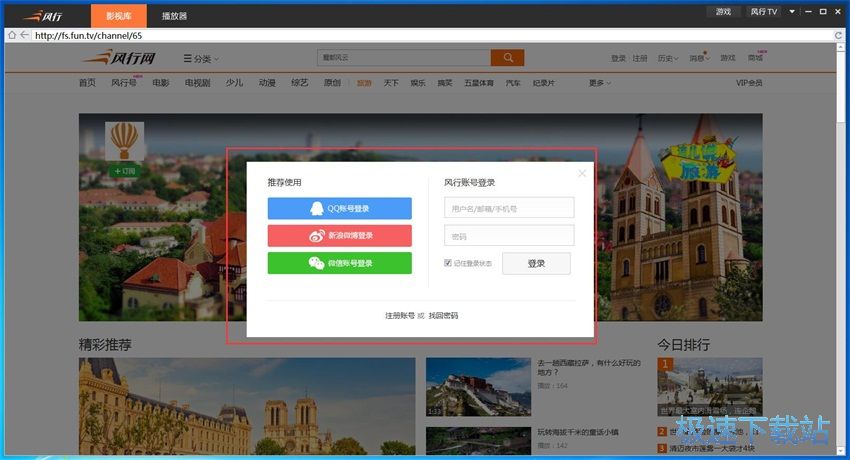850x460 pixels.
Task: Log in with WeChat account button
Action: (339, 263)
